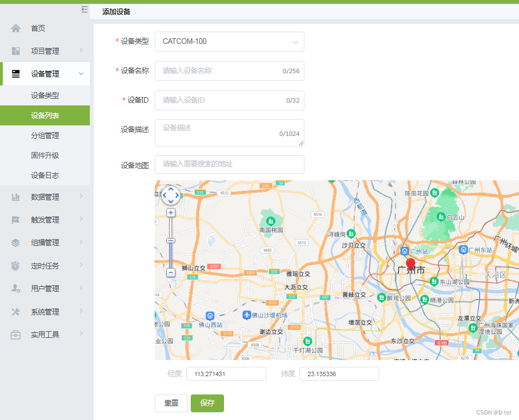Open the 设备类型 CATCOM-100 dropdown
519x420 pixels.
point(230,42)
